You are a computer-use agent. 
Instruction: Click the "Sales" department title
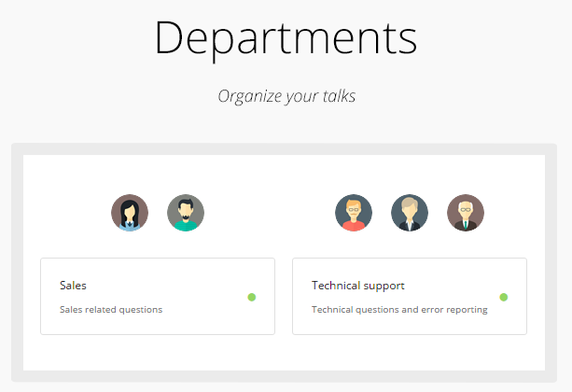[x=73, y=286]
